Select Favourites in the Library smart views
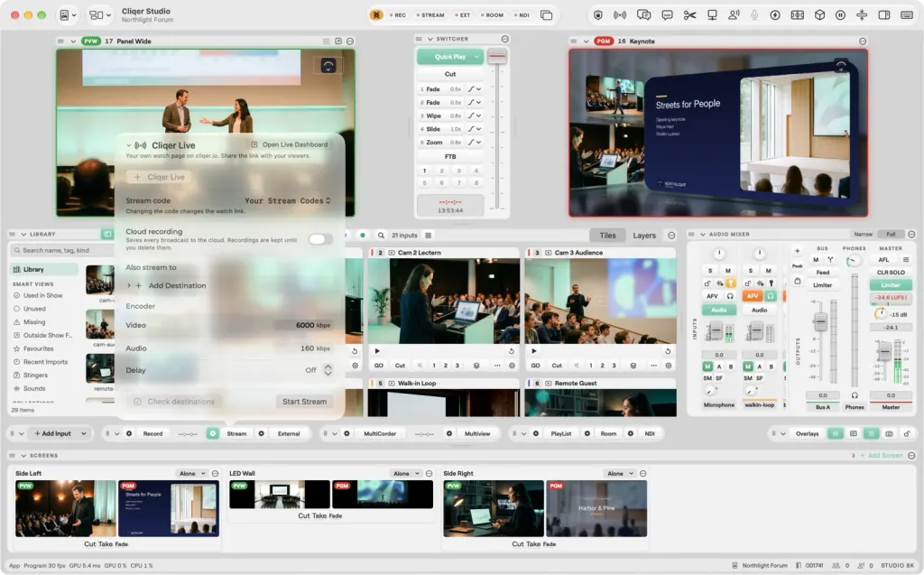The image size is (924, 575). (39, 348)
